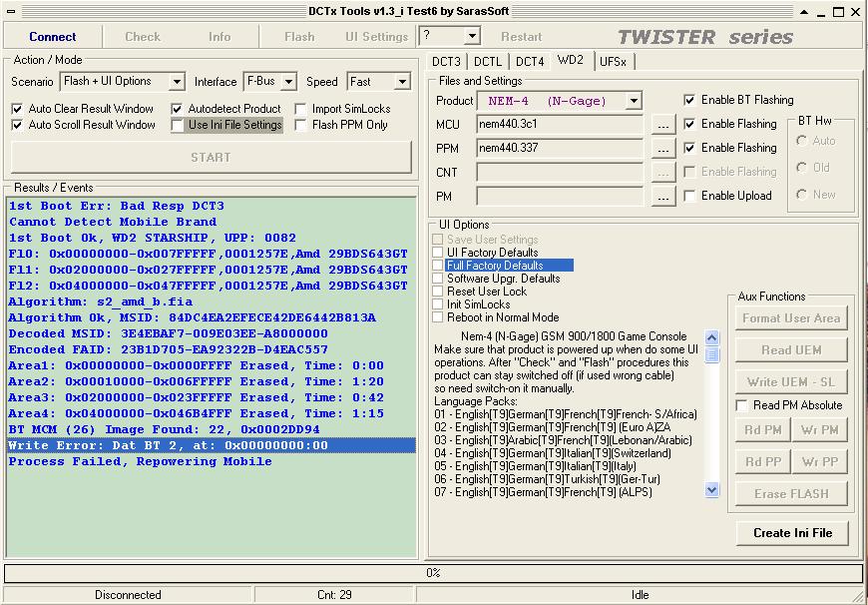The width and height of the screenshot is (868, 605).
Task: Click the language list scroll-up arrow
Action: coord(711,337)
